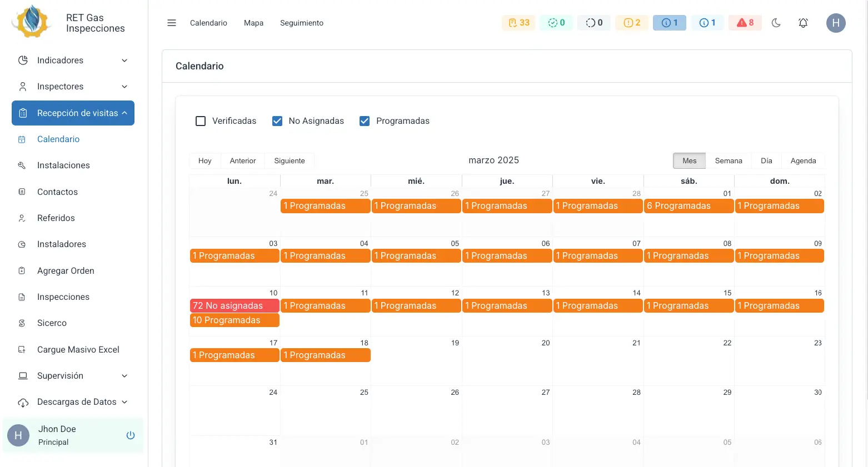Viewport: 868px width, 467px height.
Task: Click the Referidos user icon
Action: [22, 218]
